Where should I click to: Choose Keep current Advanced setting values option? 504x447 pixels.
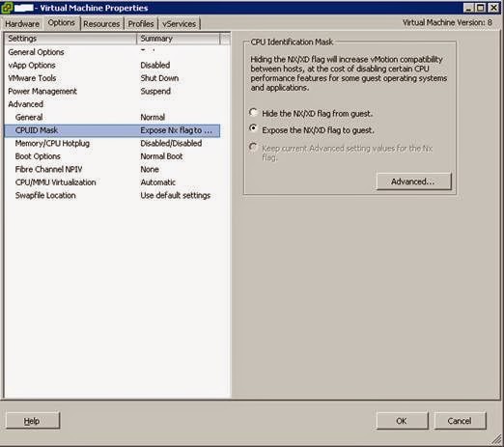pyautogui.click(x=253, y=147)
